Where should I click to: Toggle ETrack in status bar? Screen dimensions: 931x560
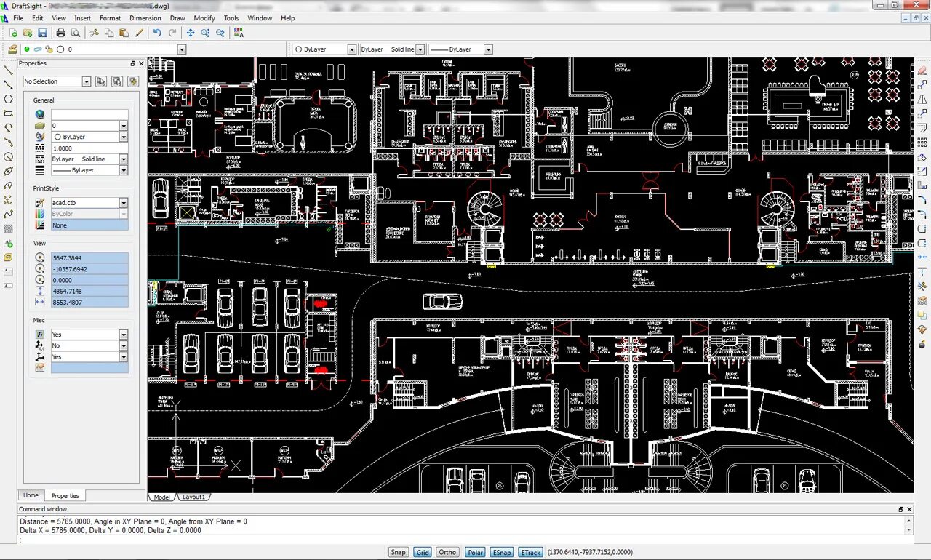(530, 552)
